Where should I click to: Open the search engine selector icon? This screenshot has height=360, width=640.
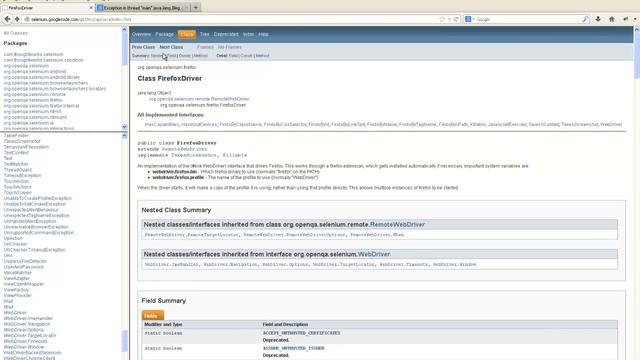(469, 19)
